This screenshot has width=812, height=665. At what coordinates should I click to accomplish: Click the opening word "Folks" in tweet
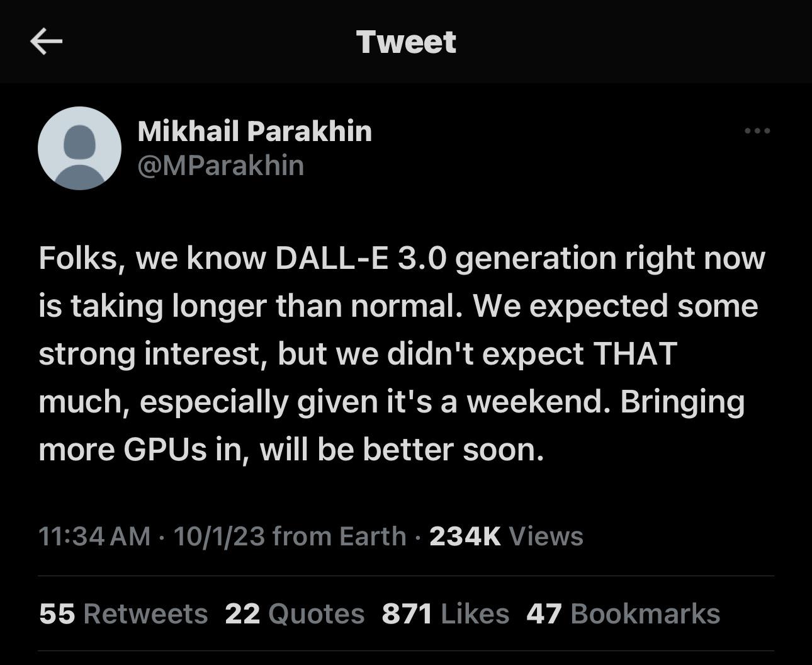(x=79, y=258)
